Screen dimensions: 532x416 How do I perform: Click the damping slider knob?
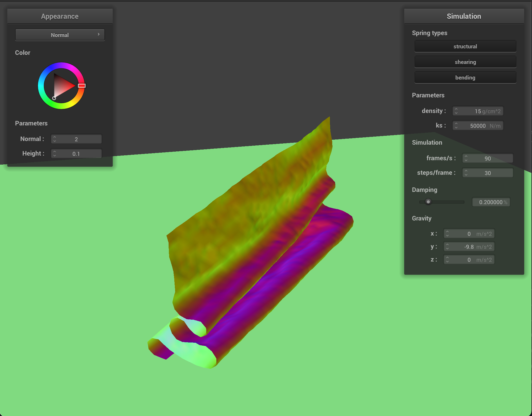(428, 202)
